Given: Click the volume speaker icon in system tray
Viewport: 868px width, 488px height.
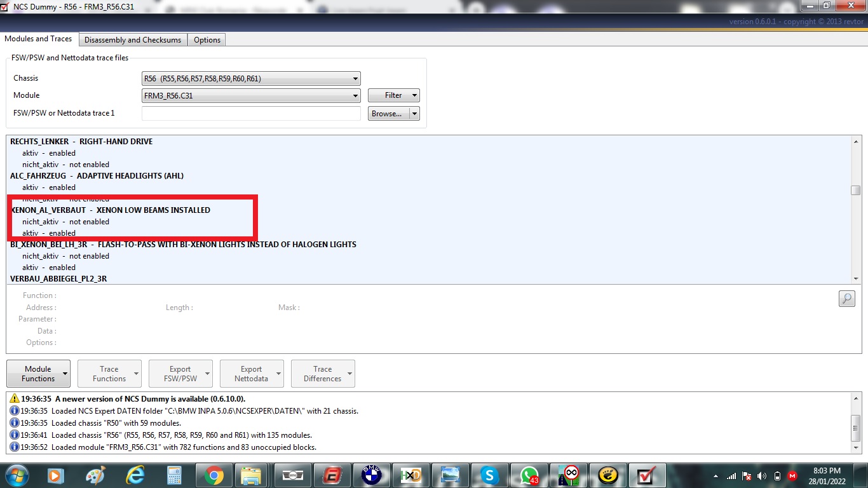Looking at the screenshot, I should 761,476.
